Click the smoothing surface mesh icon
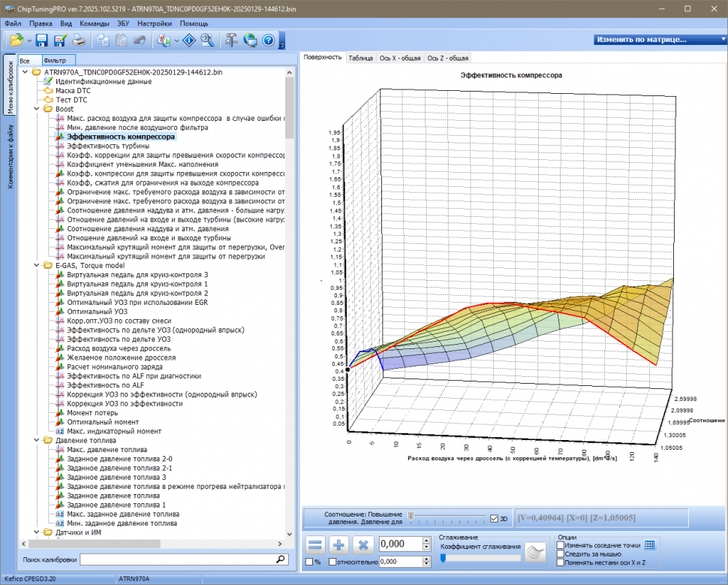 pyautogui.click(x=535, y=552)
